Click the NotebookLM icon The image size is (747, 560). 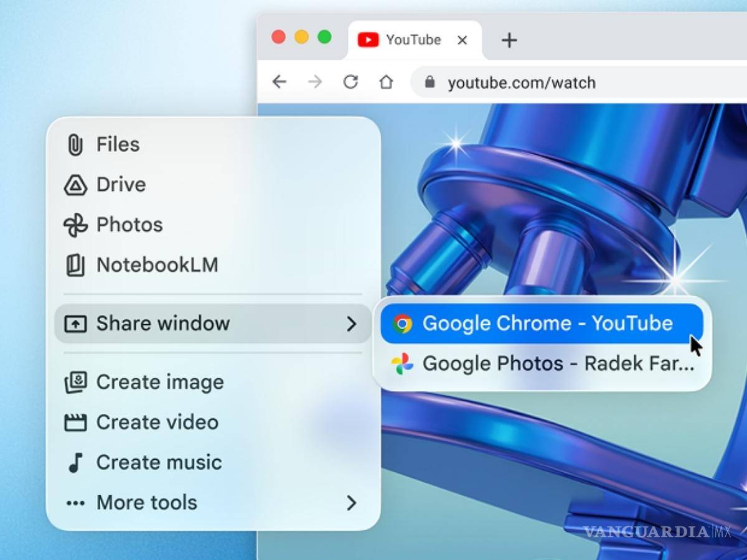75,264
